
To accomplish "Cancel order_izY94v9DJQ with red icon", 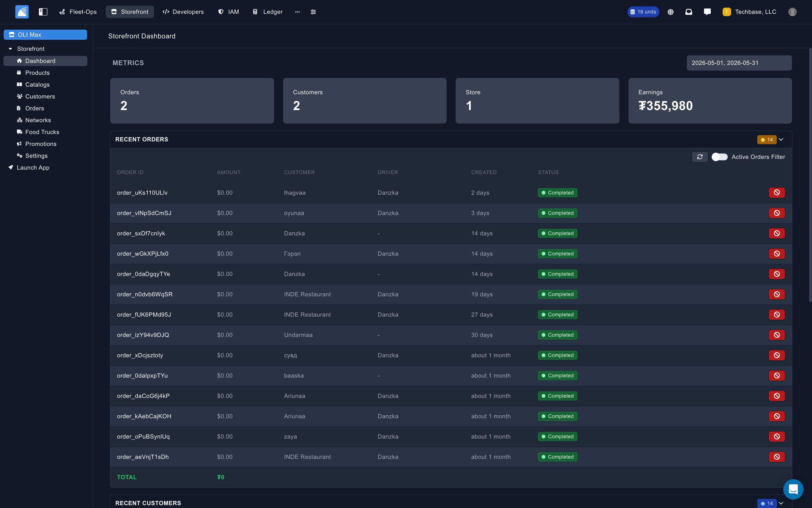I will click(x=776, y=335).
